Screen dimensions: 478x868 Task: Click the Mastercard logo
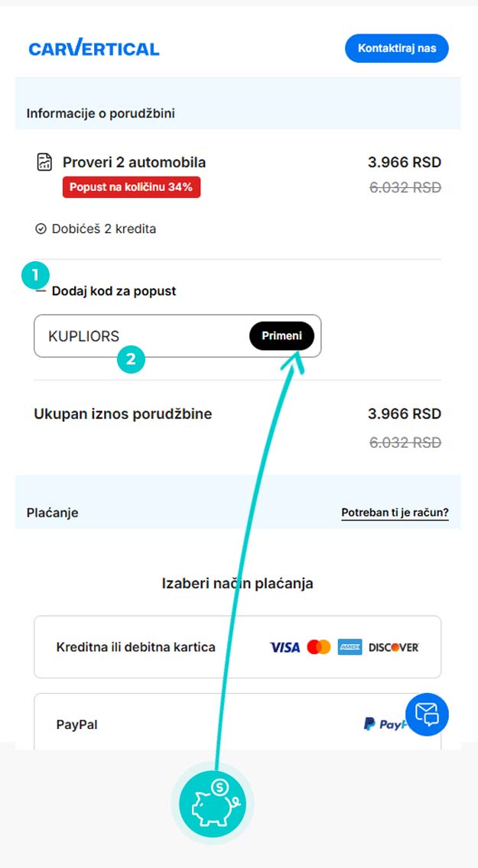[318, 647]
